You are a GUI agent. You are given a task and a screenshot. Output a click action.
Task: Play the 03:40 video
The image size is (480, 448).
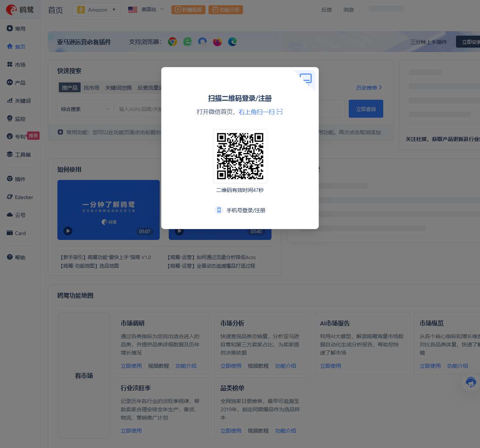[179, 231]
